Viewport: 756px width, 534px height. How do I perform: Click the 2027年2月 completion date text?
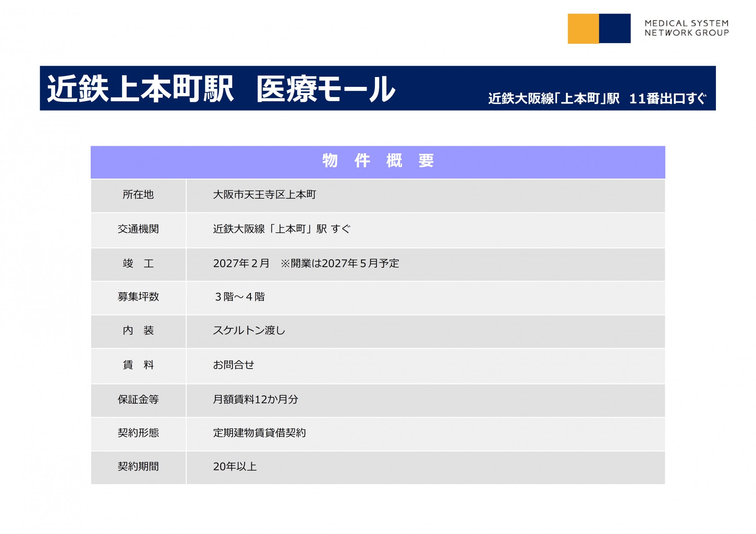pos(241,264)
